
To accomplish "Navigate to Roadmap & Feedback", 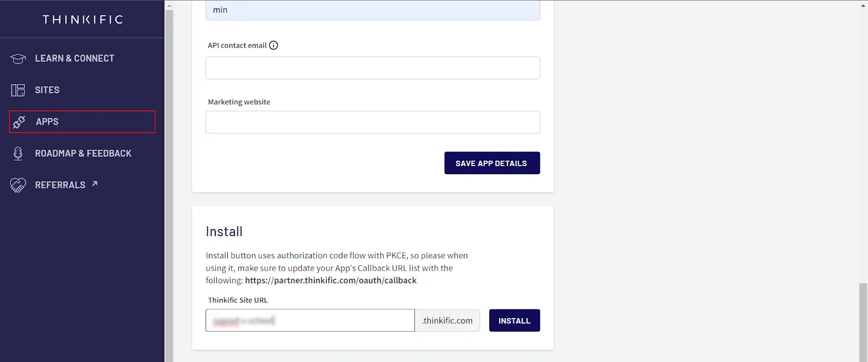I will coord(82,153).
